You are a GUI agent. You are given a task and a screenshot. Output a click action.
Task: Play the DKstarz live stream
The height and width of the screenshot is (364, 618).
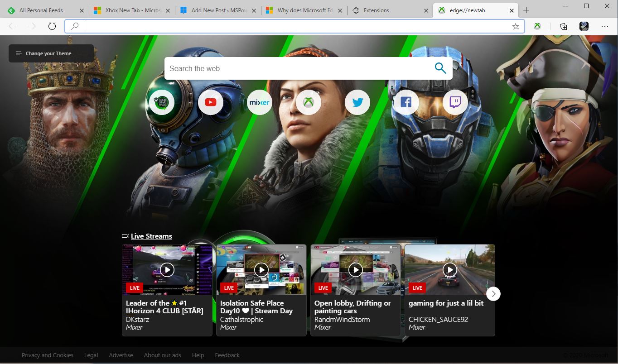click(x=167, y=270)
